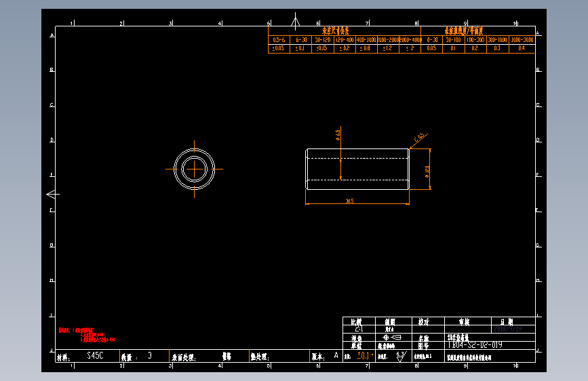Click the 30.5 length dimension text
The height and width of the screenshot is (381, 588).
(349, 201)
